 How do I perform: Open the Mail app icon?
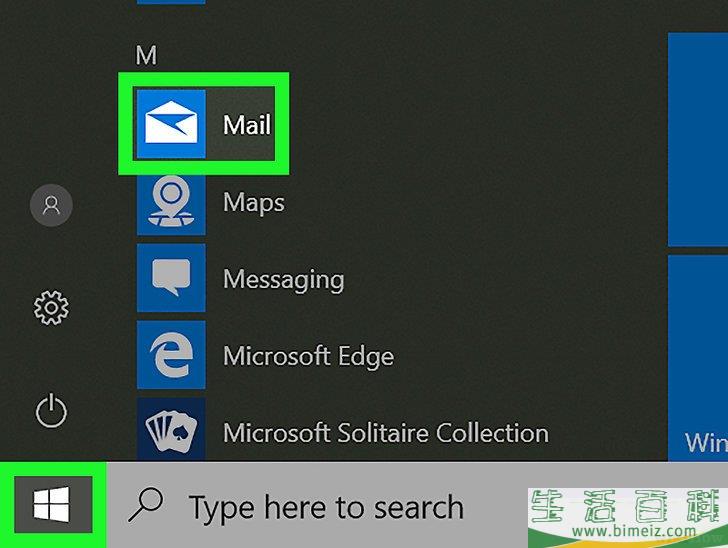click(x=171, y=124)
